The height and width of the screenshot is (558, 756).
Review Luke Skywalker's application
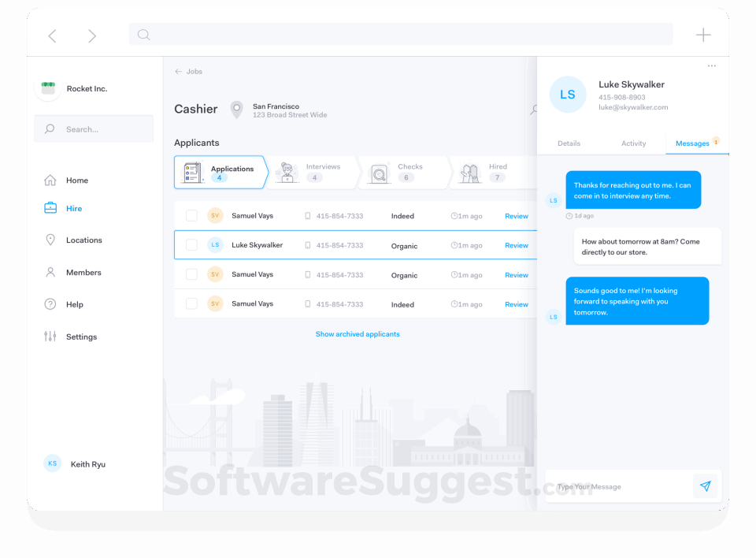click(516, 245)
